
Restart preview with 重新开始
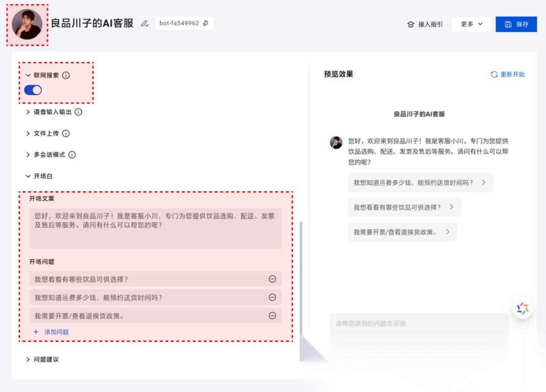pyautogui.click(x=508, y=74)
